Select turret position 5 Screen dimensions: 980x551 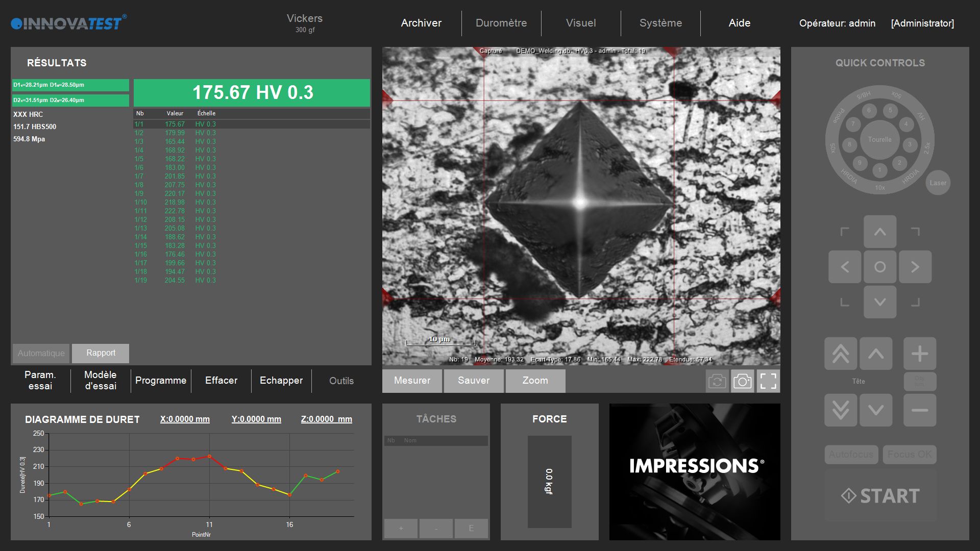890,110
